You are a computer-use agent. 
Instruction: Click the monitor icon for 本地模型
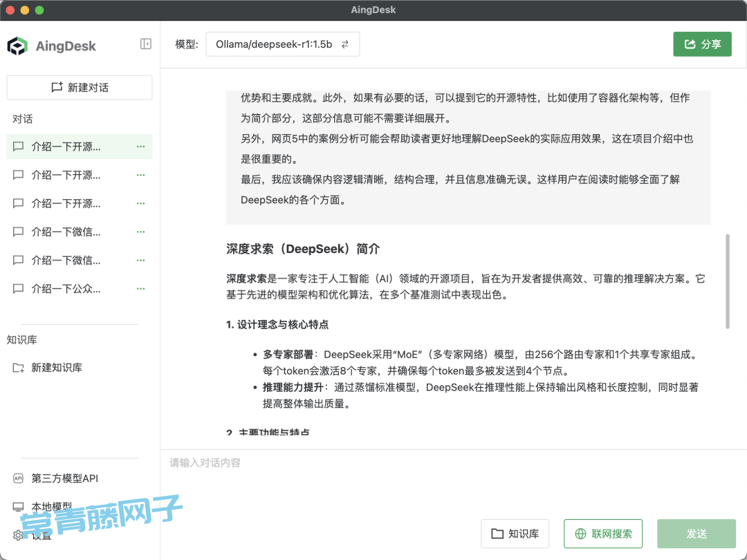coord(18,507)
